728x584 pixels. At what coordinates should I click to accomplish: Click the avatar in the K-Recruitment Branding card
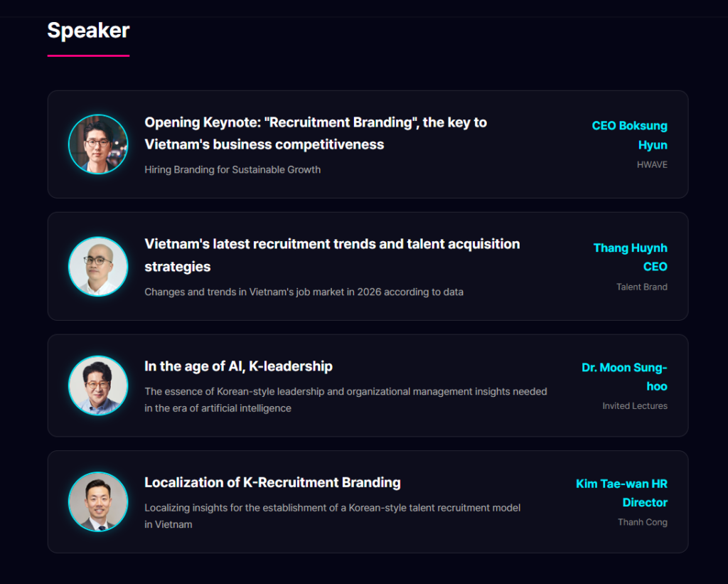(x=98, y=501)
